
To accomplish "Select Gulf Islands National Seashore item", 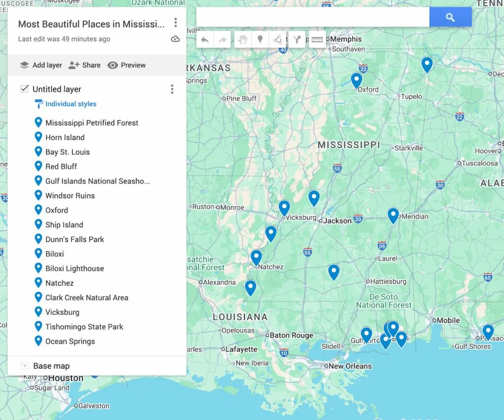I will click(x=97, y=181).
